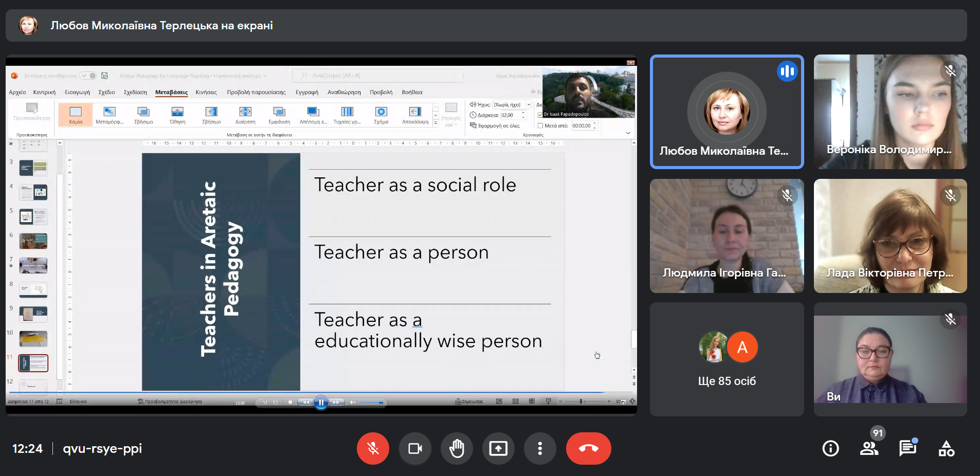
Task: Open the chat messages panel
Action: [908, 449]
